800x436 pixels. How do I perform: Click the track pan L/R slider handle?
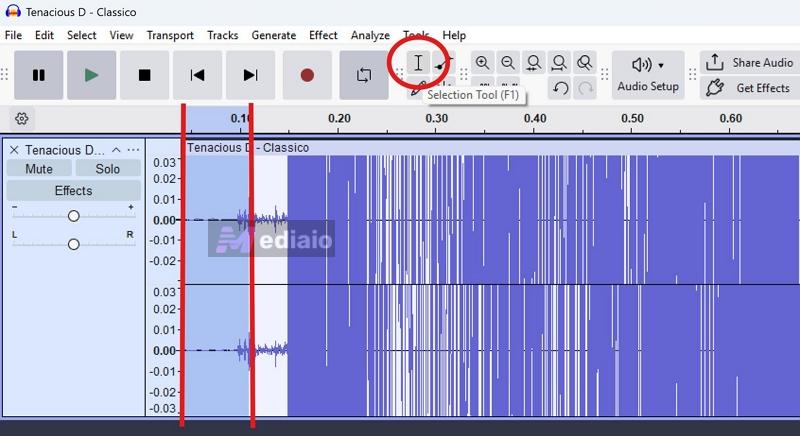coord(73,245)
